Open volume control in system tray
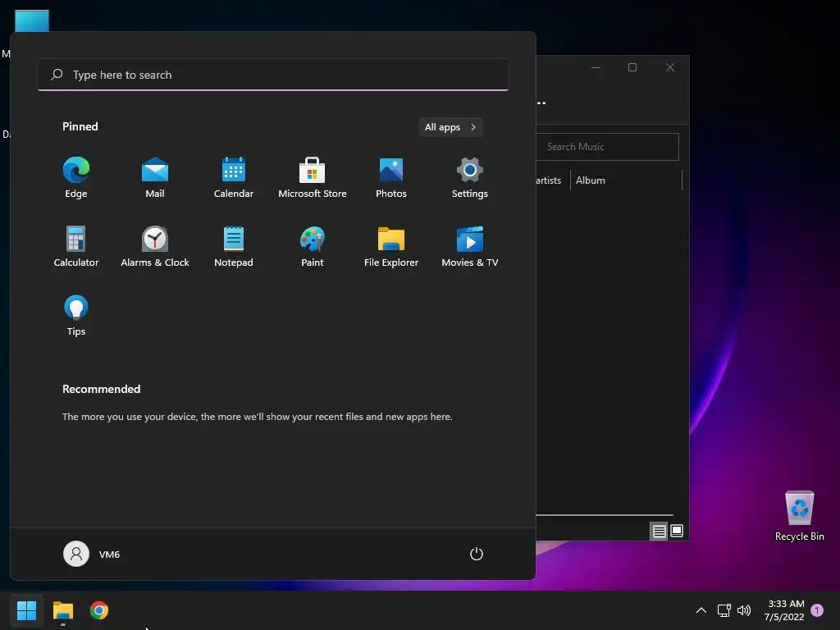Screen dimensions: 840x630 point(743,610)
